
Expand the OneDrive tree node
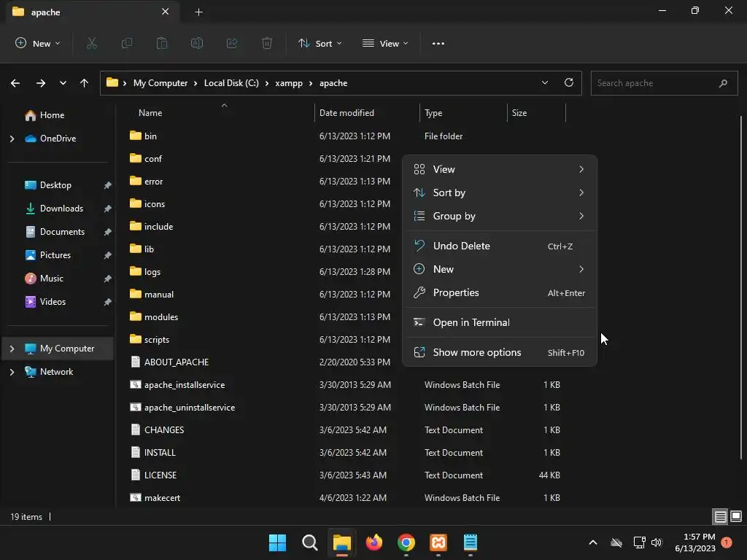pos(12,139)
